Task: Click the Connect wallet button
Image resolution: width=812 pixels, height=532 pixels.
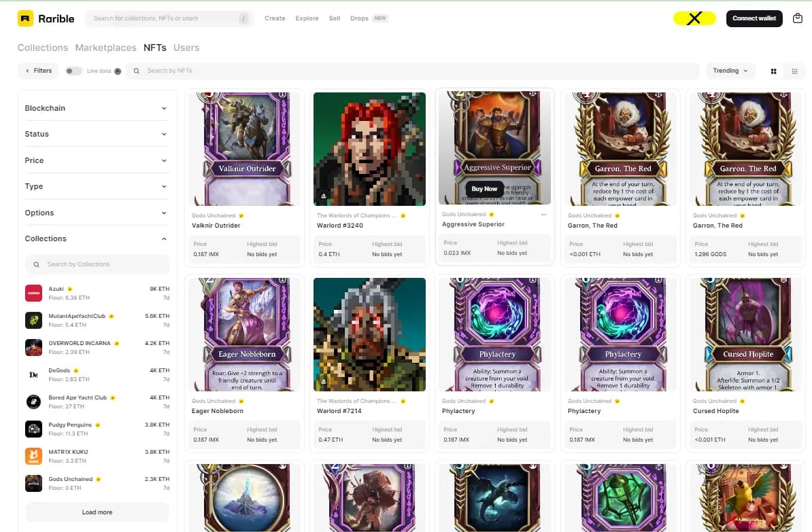Action: (754, 18)
